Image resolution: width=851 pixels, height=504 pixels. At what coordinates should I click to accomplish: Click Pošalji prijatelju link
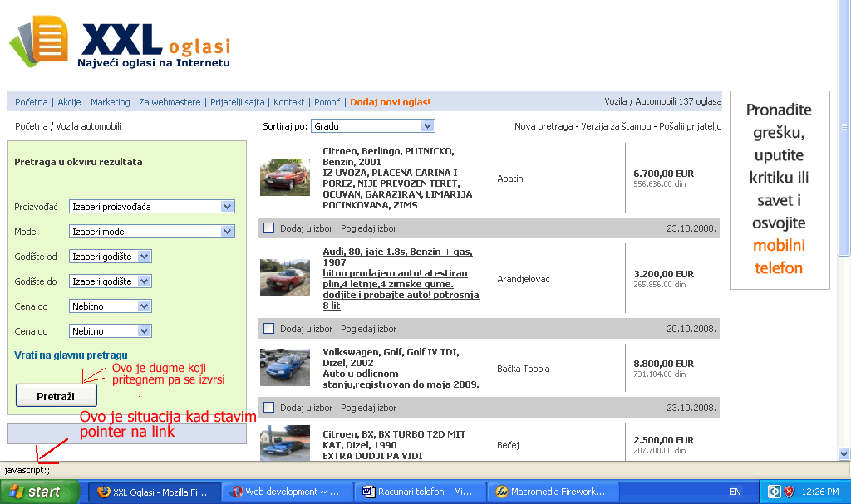[691, 126]
